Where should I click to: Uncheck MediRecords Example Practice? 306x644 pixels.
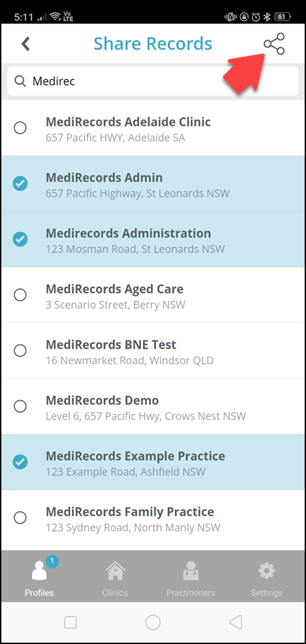click(x=20, y=462)
